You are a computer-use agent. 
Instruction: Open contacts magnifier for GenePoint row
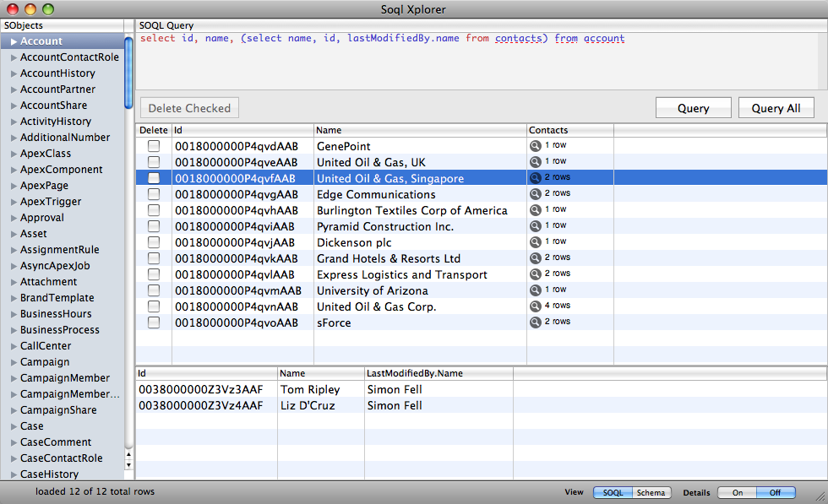click(536, 146)
